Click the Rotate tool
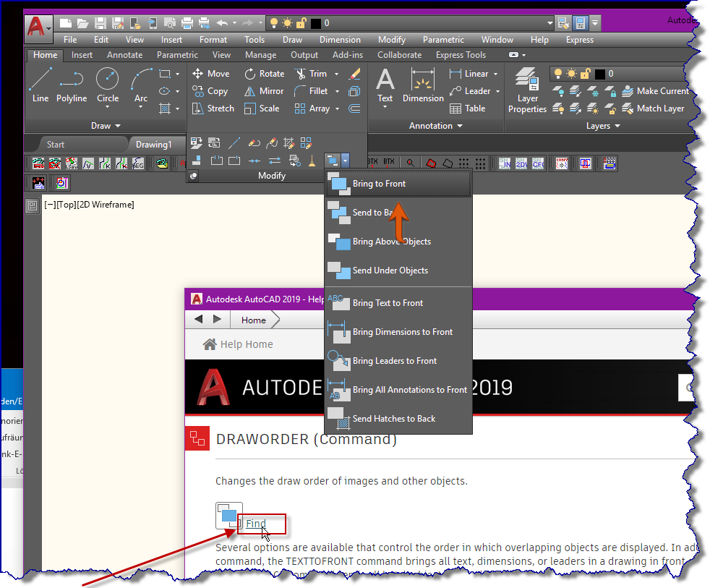710x588 pixels. [x=265, y=73]
